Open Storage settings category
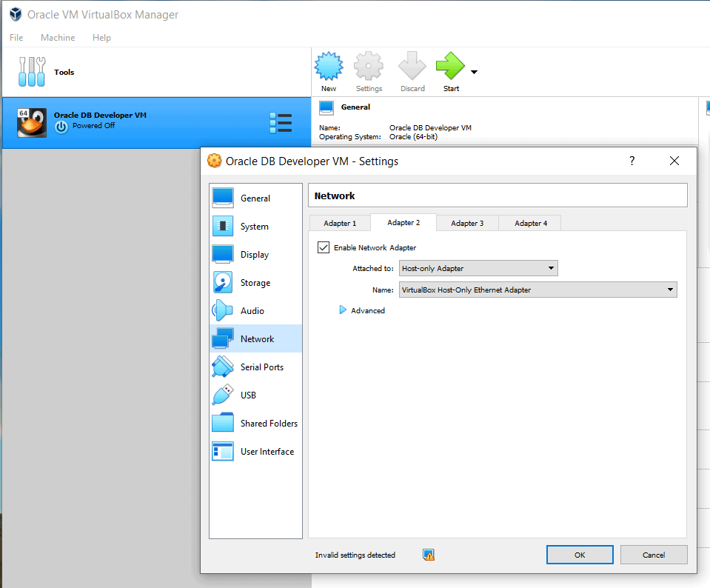This screenshot has width=710, height=588. coord(256,283)
